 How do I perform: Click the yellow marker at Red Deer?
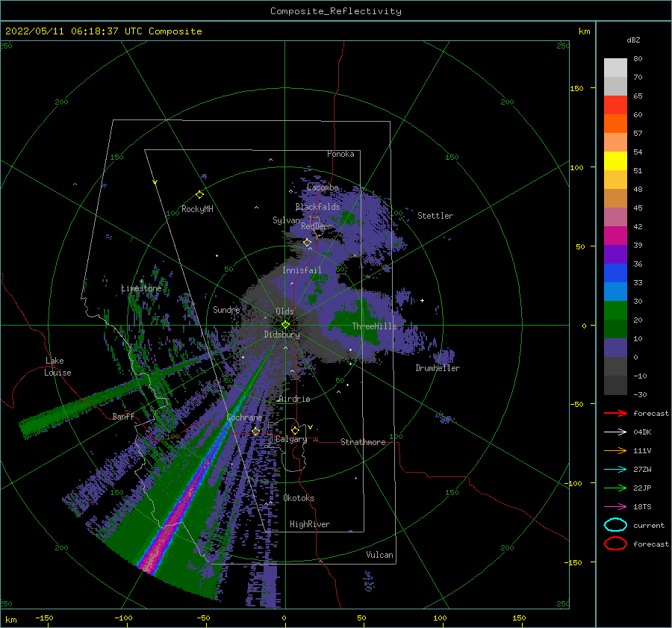click(307, 243)
